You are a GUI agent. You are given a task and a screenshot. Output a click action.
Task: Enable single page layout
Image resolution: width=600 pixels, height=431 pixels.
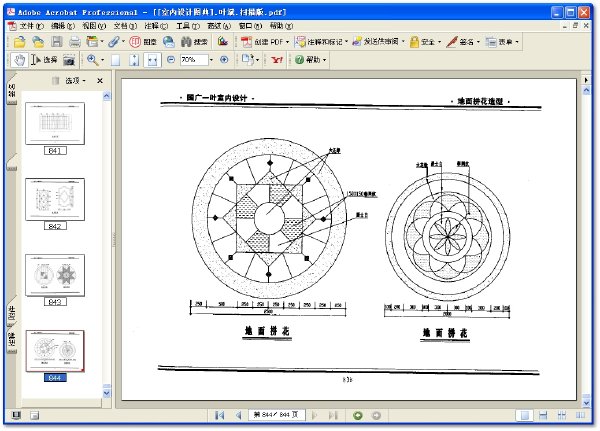coord(525,415)
